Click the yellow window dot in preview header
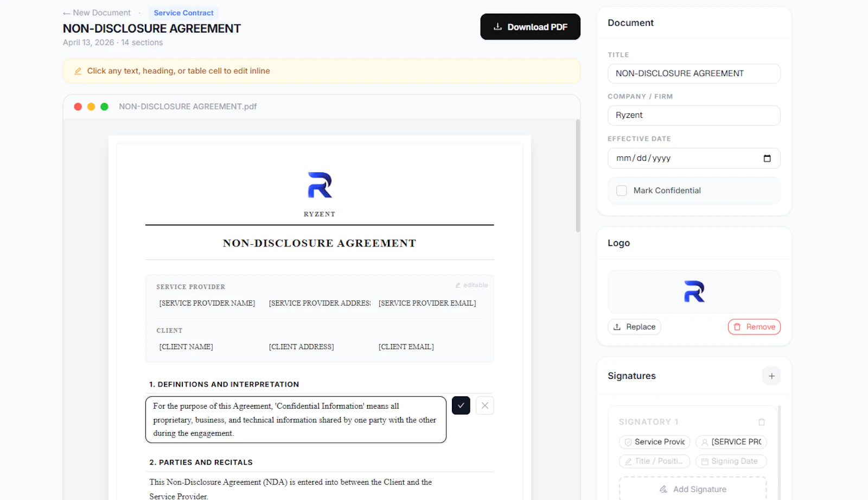868x500 pixels. (x=91, y=106)
